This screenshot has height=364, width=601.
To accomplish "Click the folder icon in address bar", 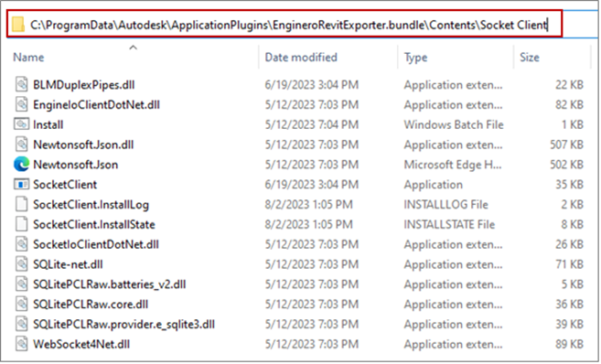I will click(18, 24).
